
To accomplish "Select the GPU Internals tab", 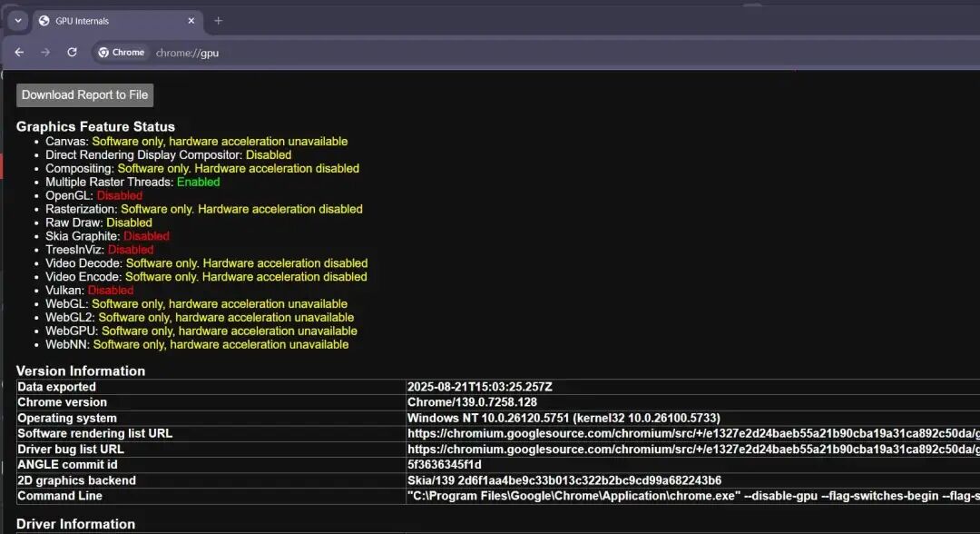I will [115, 21].
